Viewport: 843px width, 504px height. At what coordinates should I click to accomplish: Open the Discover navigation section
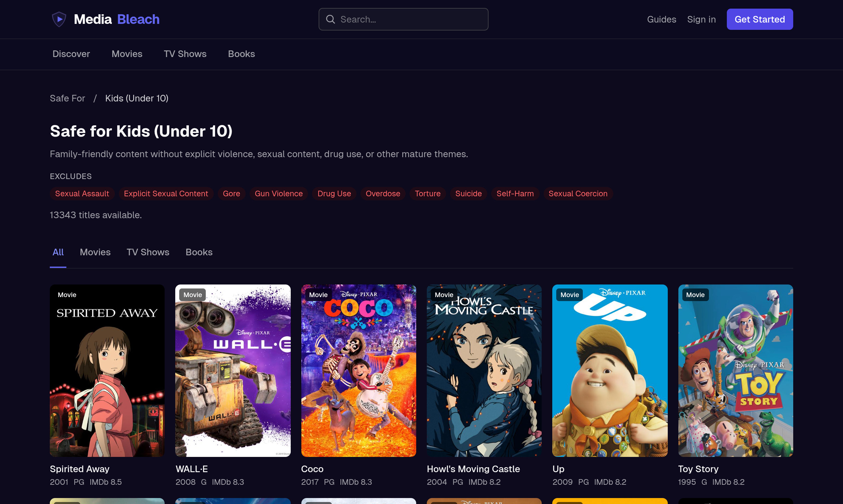(x=71, y=54)
